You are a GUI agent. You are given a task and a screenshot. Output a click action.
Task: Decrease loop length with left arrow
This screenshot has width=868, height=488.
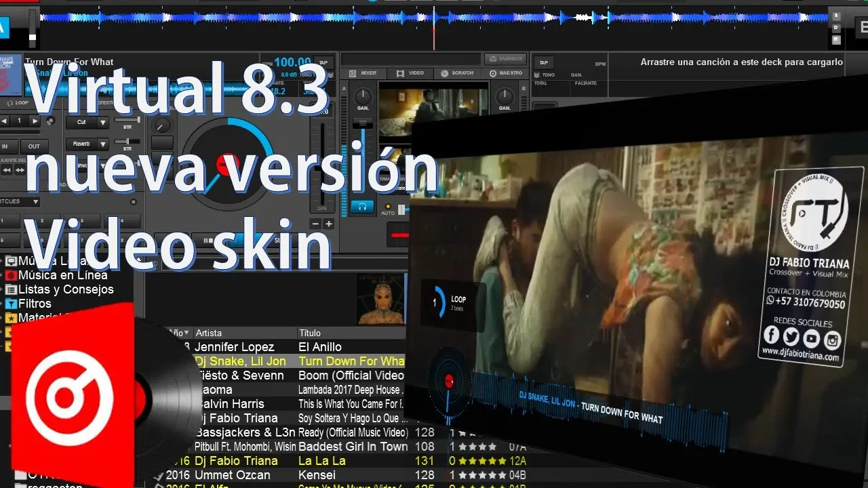tap(4, 121)
